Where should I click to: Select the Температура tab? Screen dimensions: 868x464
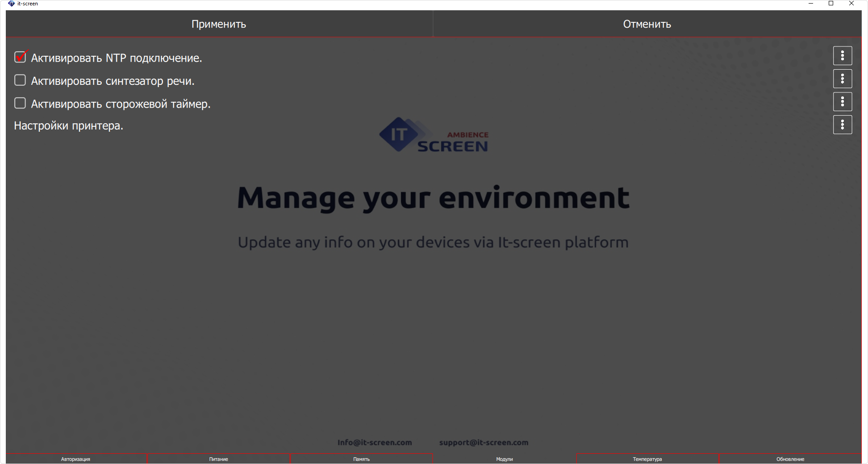[647, 459]
